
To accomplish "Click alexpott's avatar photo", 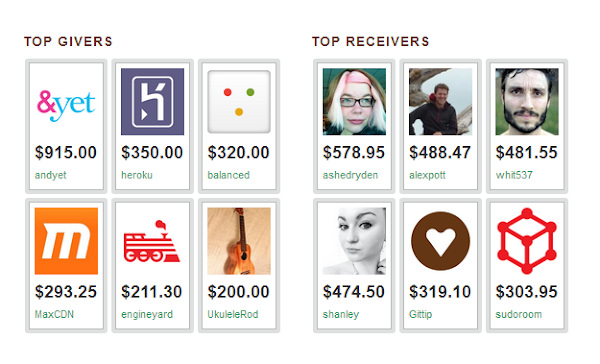I will click(440, 101).
